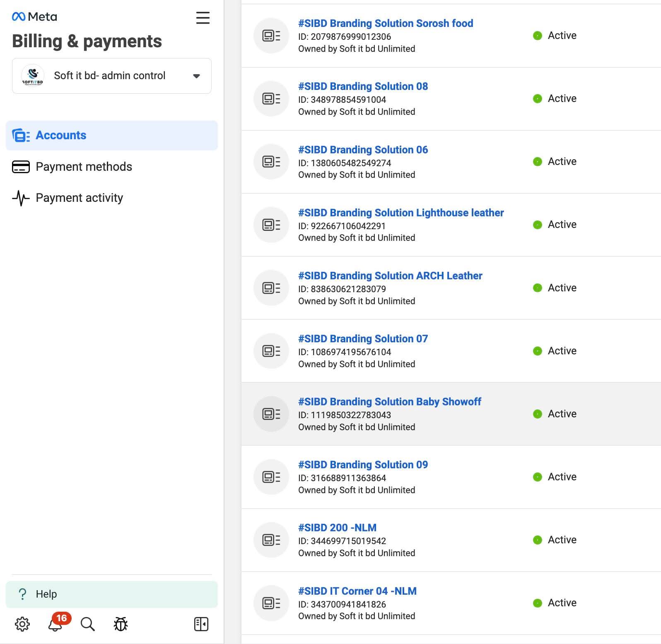Click the Billing & payments heading

click(x=87, y=41)
